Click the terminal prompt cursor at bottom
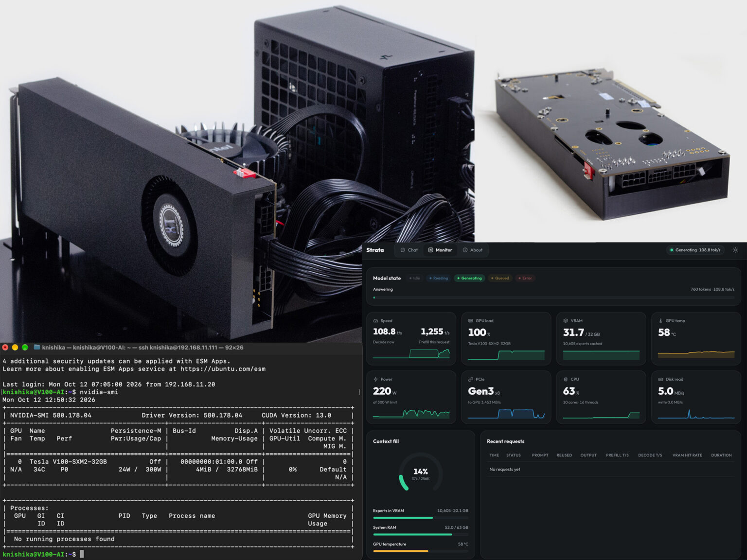 [82, 554]
